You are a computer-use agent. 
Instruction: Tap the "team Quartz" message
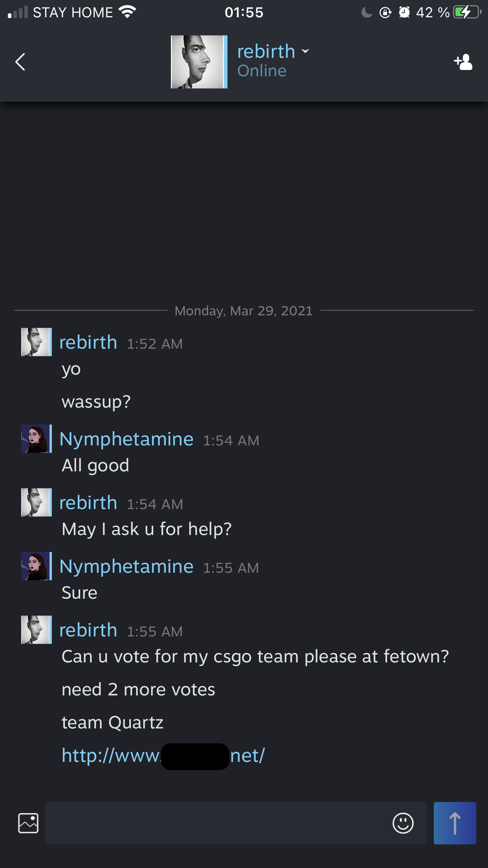point(112,723)
